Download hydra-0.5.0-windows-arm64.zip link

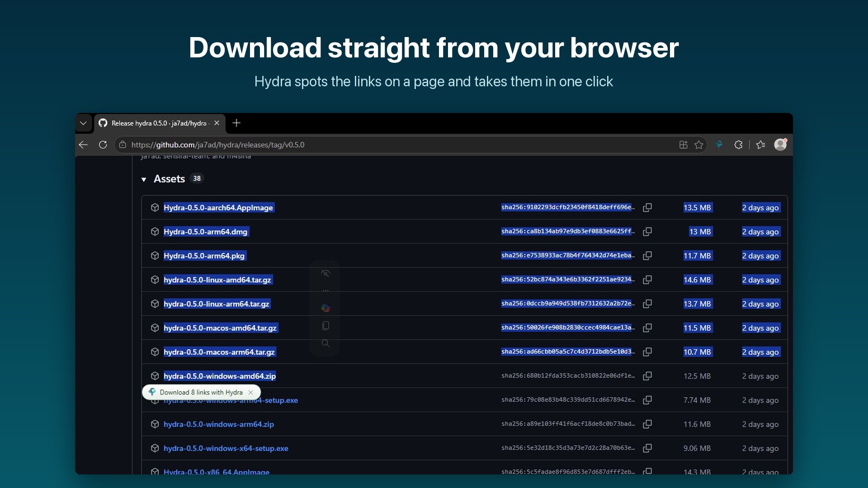tap(219, 424)
